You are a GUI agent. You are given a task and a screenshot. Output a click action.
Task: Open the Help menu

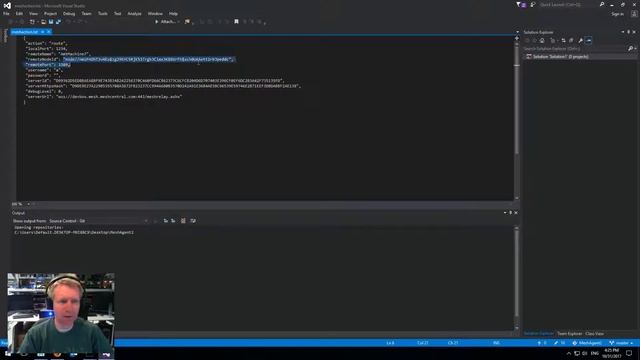tap(173, 13)
